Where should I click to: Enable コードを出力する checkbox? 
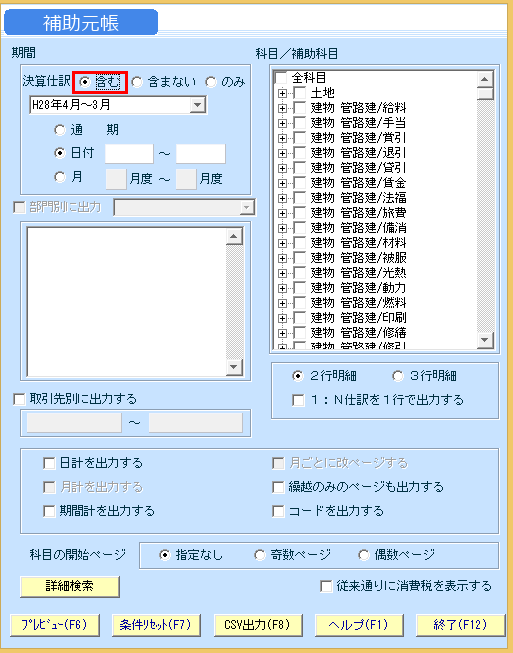[x=278, y=511]
